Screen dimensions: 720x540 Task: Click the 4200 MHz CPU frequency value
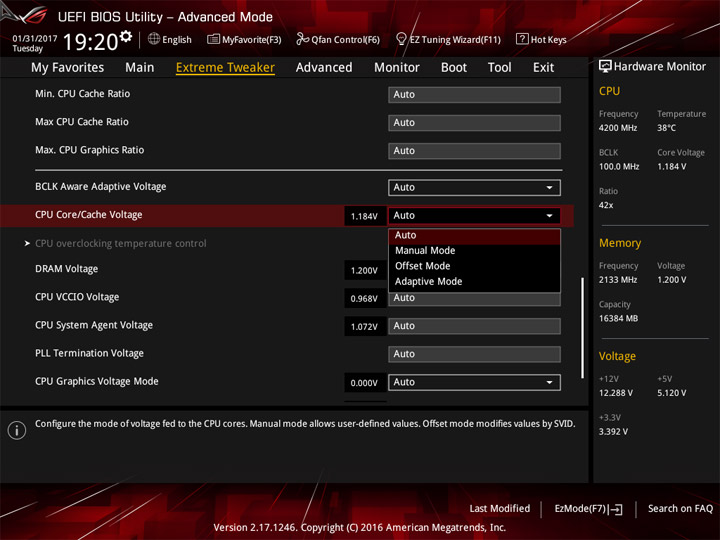coord(618,128)
